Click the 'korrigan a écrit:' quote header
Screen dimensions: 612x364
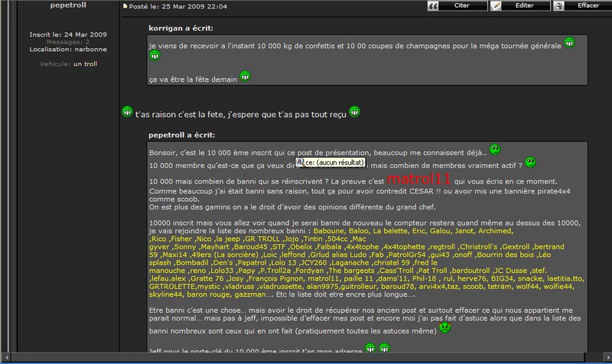pyautogui.click(x=181, y=28)
